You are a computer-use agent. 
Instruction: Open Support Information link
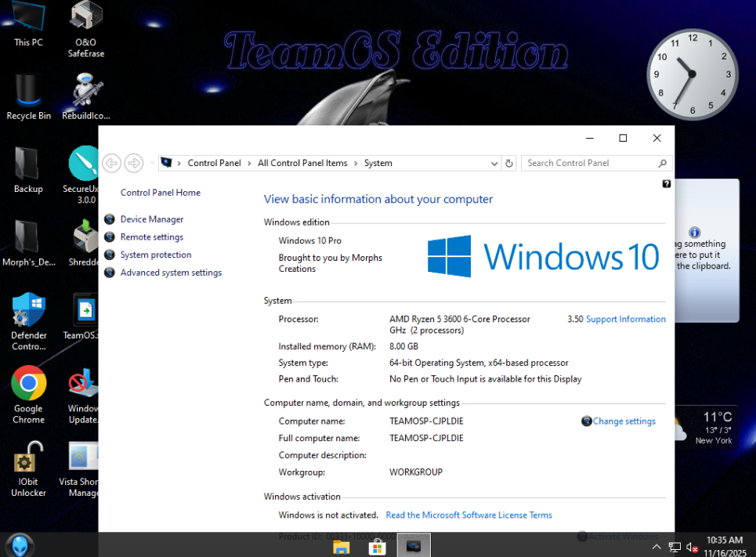pyautogui.click(x=625, y=320)
